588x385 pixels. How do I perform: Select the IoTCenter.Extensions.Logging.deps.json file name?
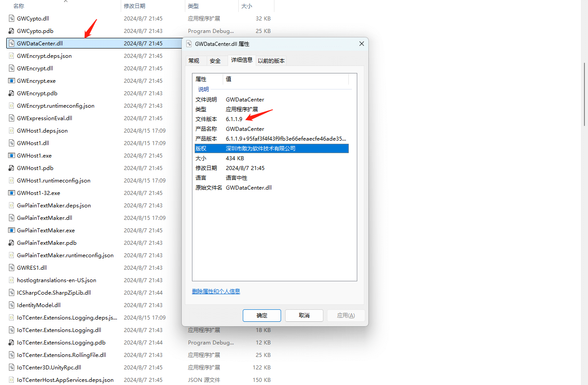pos(67,318)
